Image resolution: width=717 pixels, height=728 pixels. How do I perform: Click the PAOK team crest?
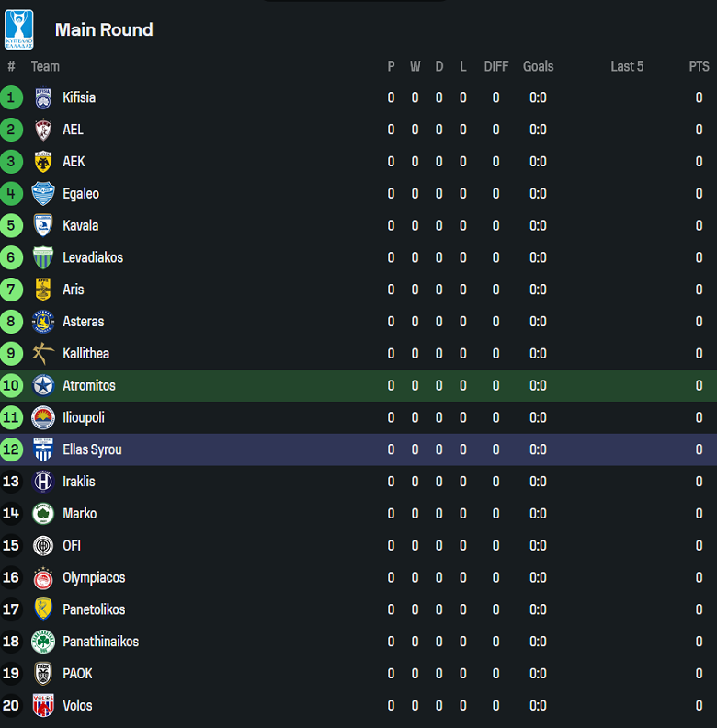point(43,674)
